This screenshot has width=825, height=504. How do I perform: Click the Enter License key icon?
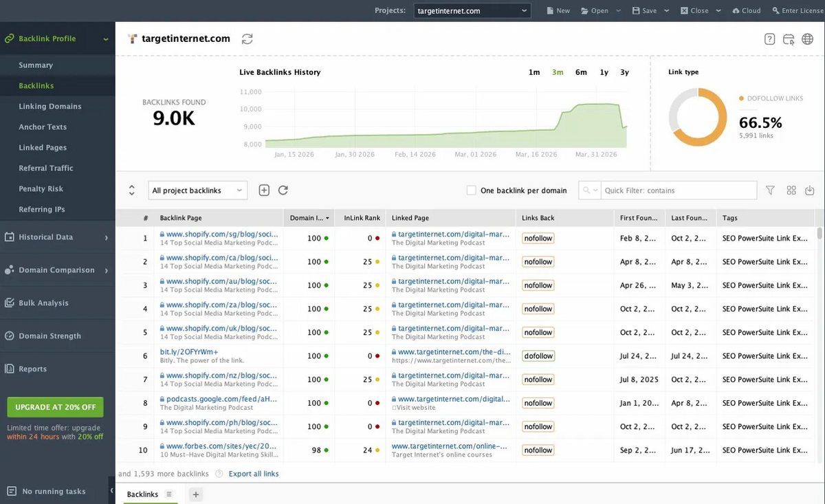click(776, 11)
